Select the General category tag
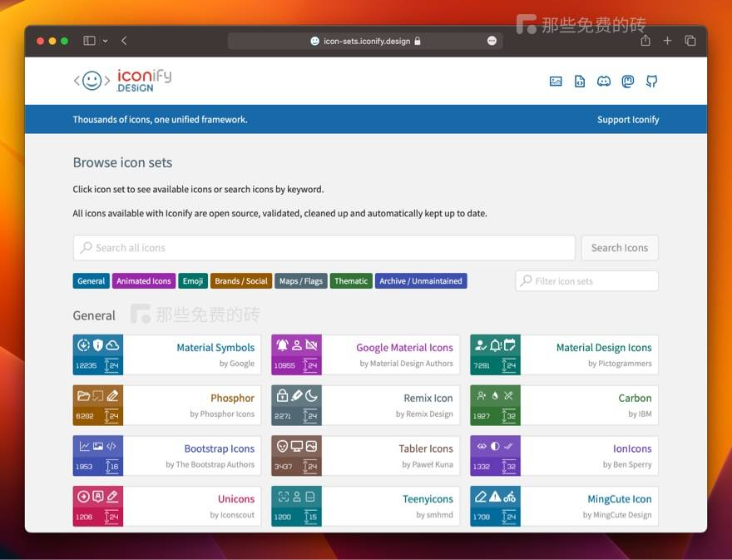The width and height of the screenshot is (732, 560). pyautogui.click(x=91, y=280)
